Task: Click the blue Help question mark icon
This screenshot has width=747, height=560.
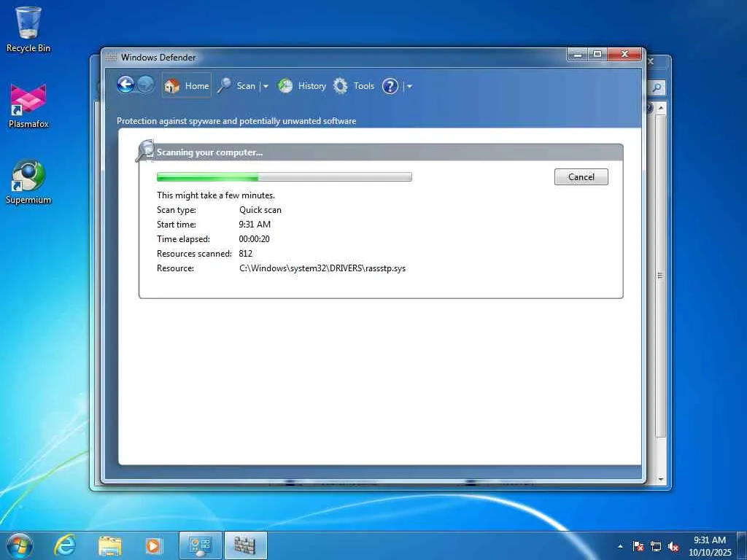Action: (x=390, y=86)
